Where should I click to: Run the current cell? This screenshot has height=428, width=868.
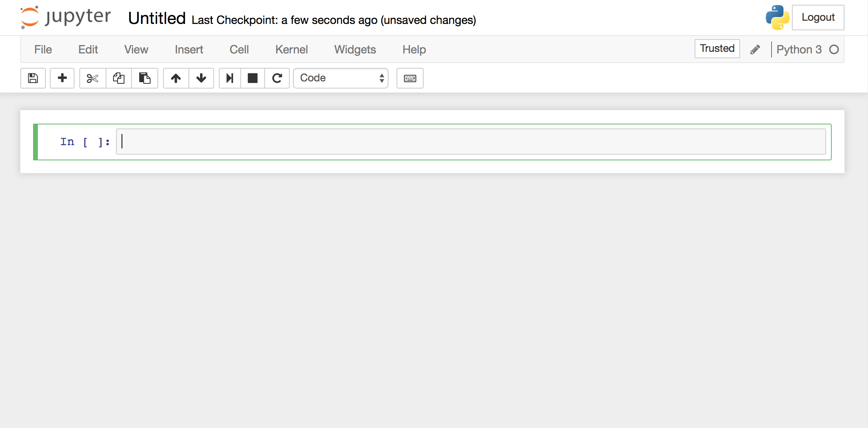pos(230,78)
